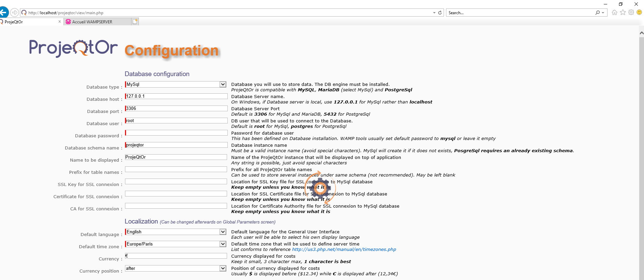Click the smiley feedback icon
This screenshot has width=644, height=280.
click(639, 13)
